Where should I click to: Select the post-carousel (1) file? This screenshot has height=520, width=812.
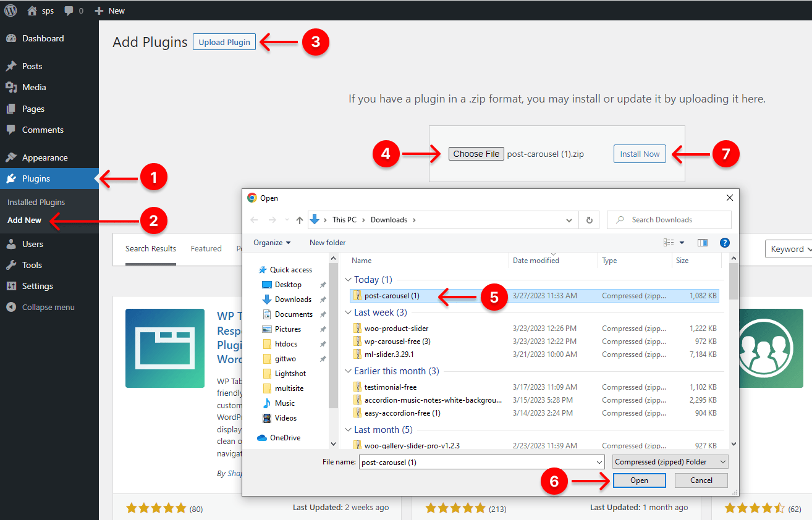(534, 296)
